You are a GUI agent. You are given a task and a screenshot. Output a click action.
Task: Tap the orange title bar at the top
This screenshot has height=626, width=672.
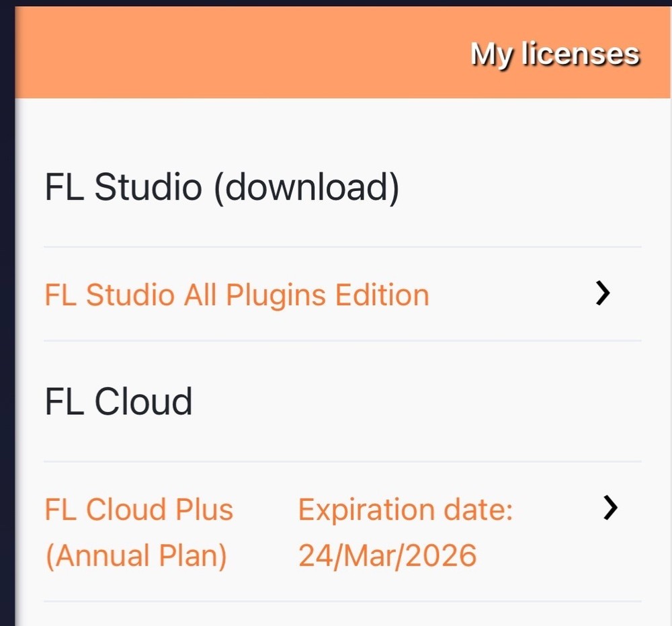[336, 50]
